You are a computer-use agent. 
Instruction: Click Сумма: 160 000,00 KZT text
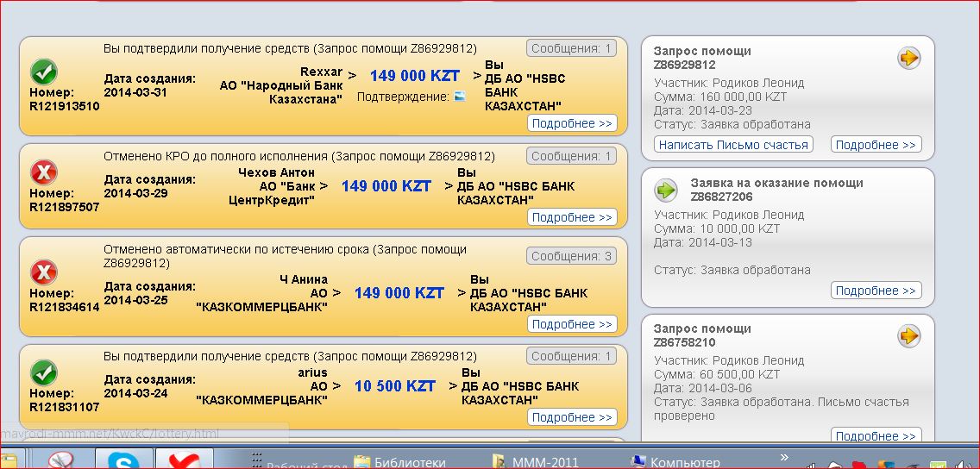coord(720,97)
